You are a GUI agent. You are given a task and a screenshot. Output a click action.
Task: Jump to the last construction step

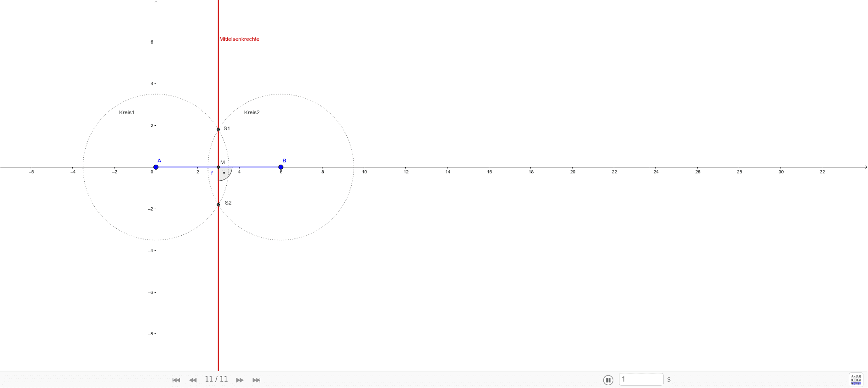257,380
